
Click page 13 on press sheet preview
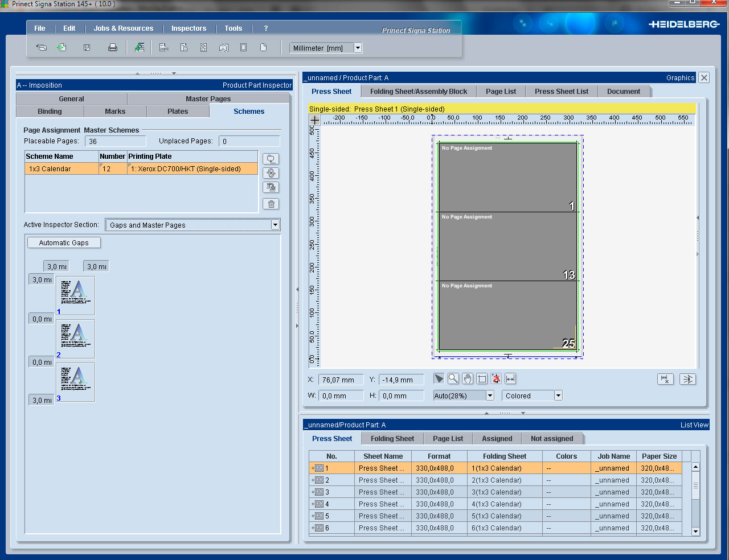(507, 246)
